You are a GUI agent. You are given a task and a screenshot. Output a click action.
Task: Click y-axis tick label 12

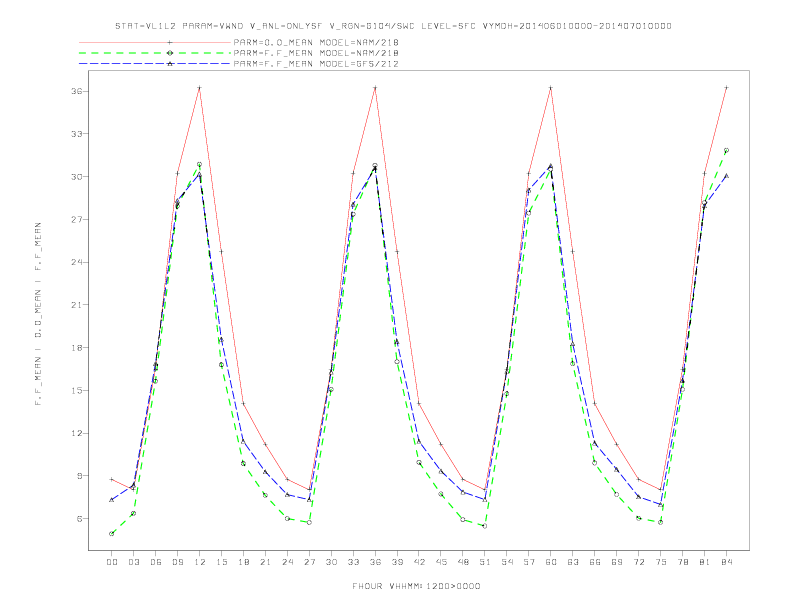76,433
